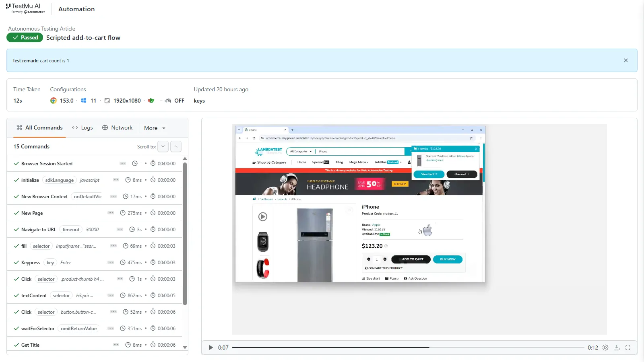
Task: Open three-dot menu on the initialize command
Action: [x=116, y=180]
